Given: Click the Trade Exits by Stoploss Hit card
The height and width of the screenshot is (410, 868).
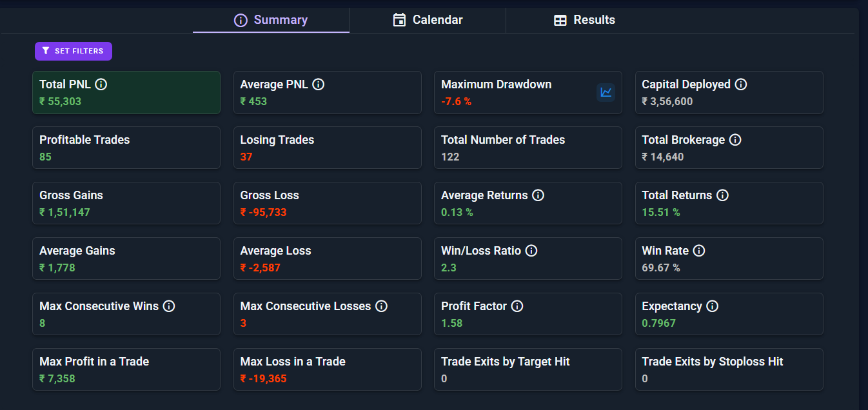Looking at the screenshot, I should click(729, 370).
